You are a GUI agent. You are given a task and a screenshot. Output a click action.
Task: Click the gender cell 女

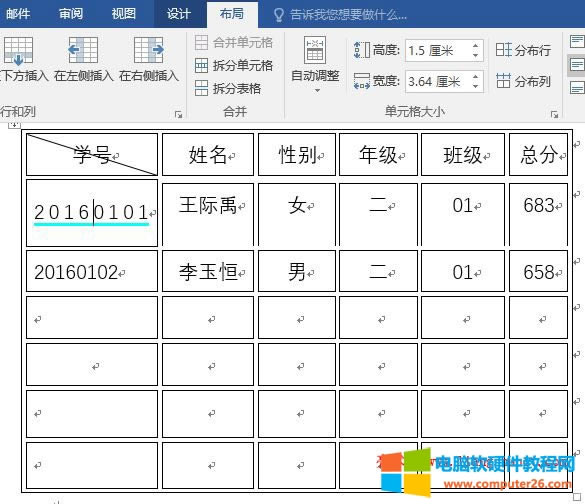[x=297, y=214]
